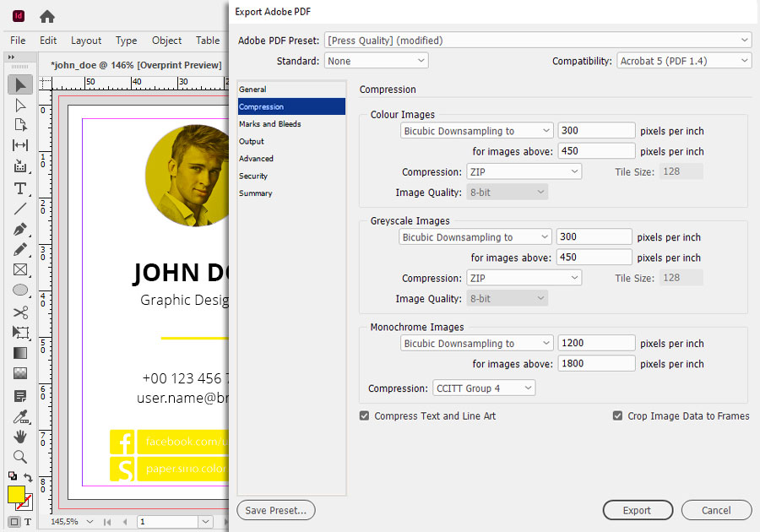The image size is (760, 532).
Task: Select the Line tool
Action: pyautogui.click(x=20, y=209)
